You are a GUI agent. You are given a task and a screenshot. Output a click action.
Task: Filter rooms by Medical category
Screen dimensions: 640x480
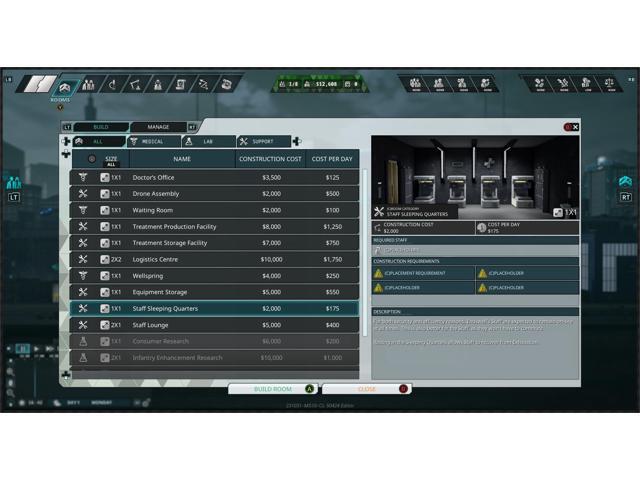144,142
